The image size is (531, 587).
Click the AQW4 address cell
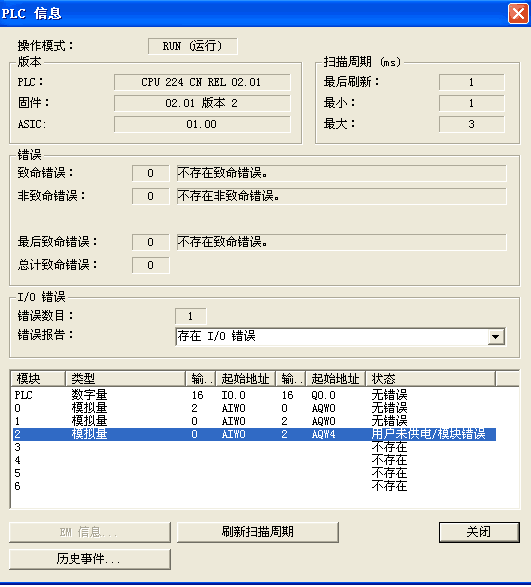pyautogui.click(x=323, y=434)
